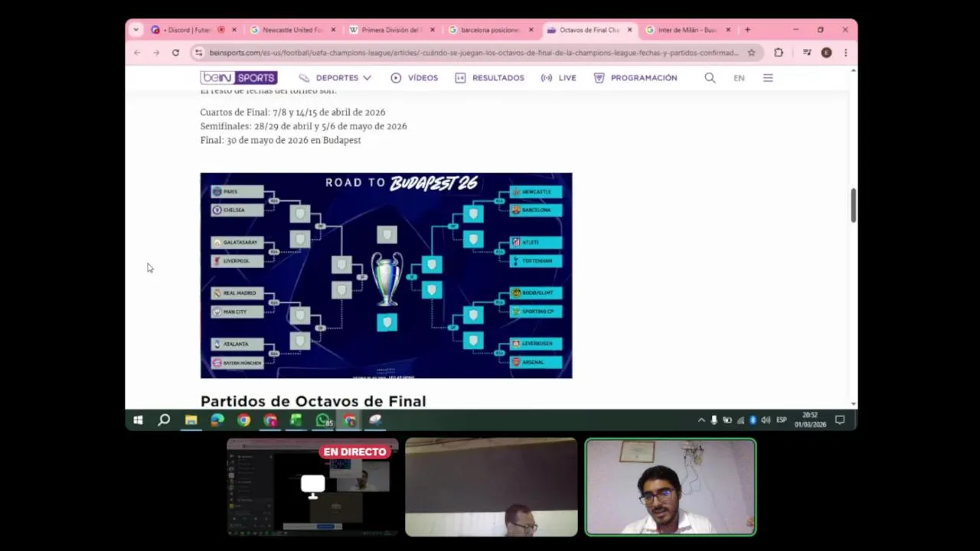Image resolution: width=980 pixels, height=551 pixels.
Task: Open the beIN hamburger menu icon
Action: click(x=768, y=77)
